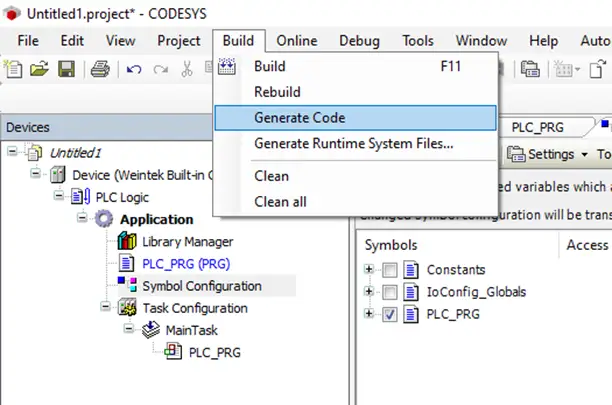Click the MainTask icon
612x405 pixels.
point(151,330)
